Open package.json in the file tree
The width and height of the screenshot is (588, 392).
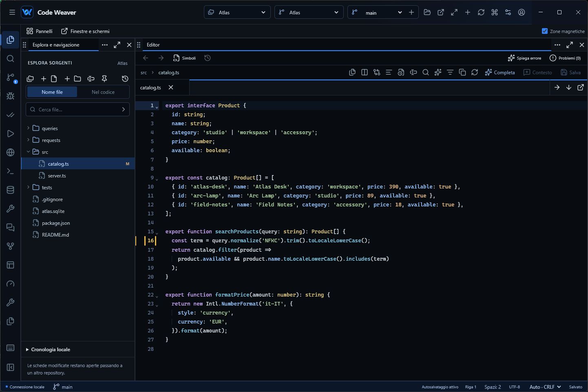78,223
